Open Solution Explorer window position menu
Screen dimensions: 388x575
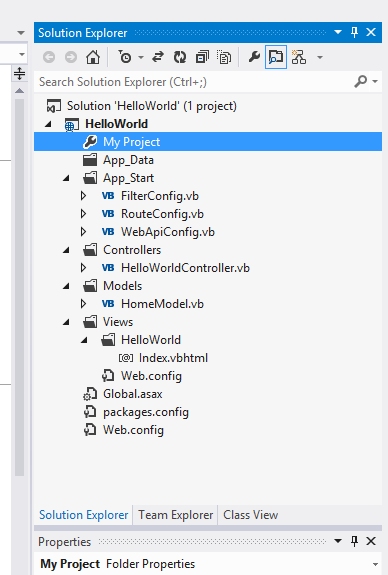click(338, 32)
